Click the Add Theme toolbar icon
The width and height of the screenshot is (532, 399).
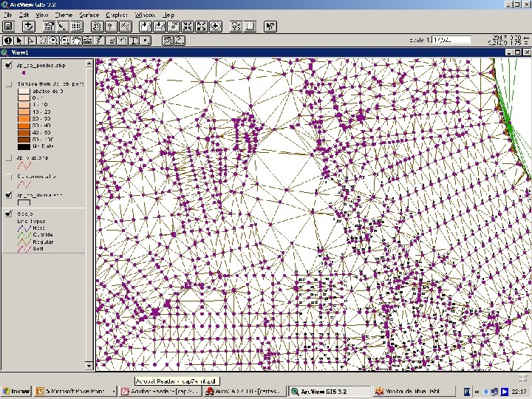pos(30,26)
